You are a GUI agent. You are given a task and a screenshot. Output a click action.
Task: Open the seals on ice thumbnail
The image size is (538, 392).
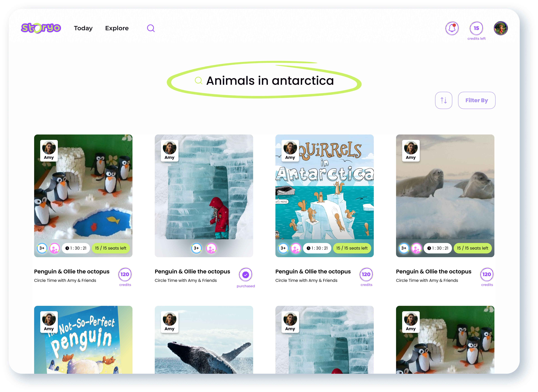445,196
